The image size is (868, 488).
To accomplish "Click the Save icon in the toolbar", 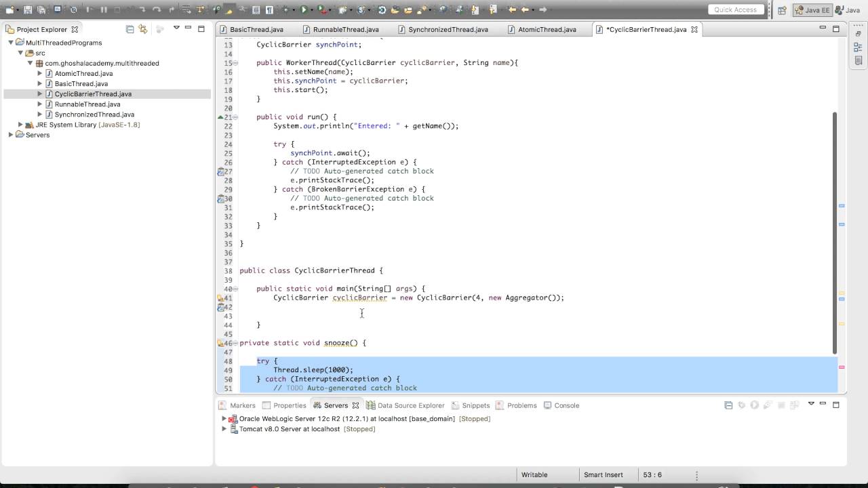I will click(x=27, y=9).
